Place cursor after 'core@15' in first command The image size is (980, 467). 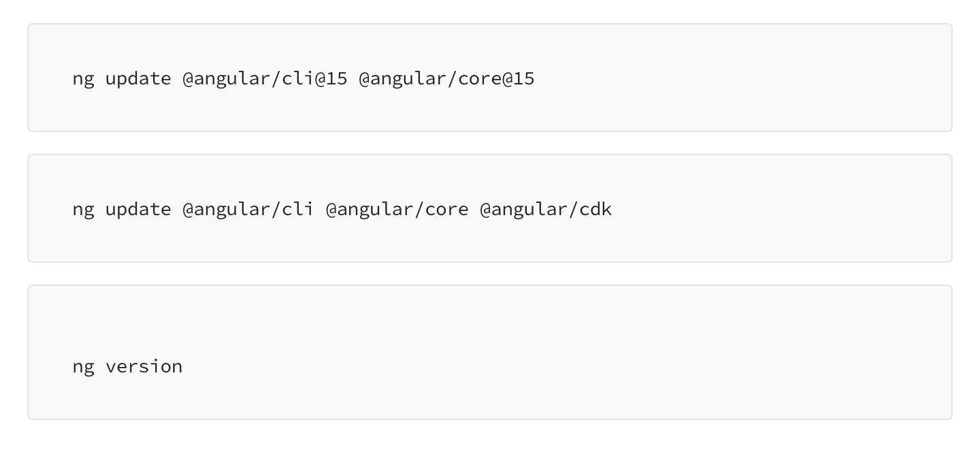pyautogui.click(x=536, y=79)
